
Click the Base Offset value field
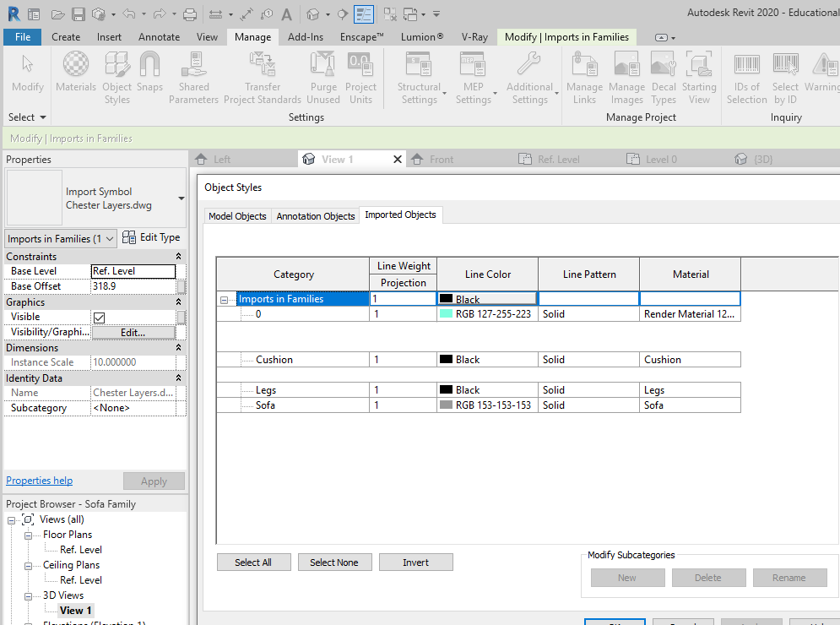[x=133, y=286]
